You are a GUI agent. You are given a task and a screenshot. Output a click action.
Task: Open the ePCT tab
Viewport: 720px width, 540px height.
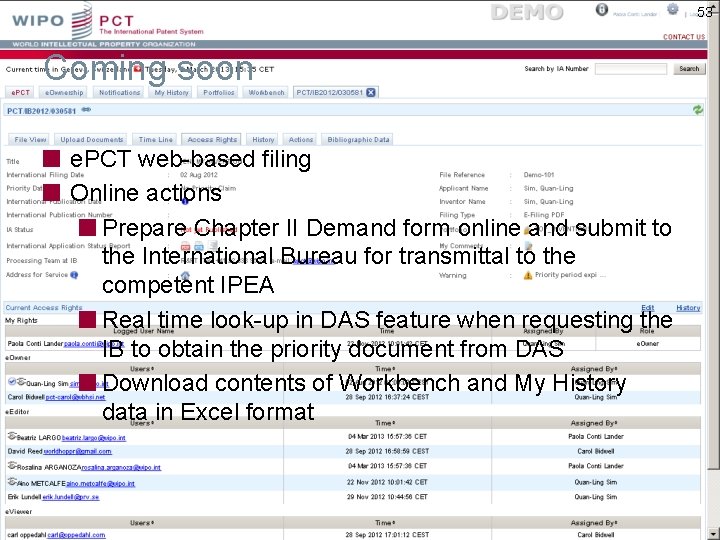click(x=20, y=92)
